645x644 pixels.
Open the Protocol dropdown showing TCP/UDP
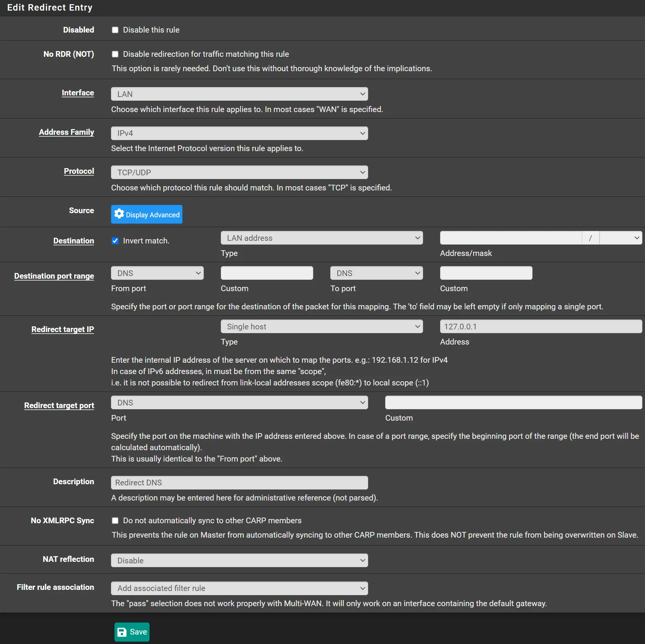(x=239, y=172)
